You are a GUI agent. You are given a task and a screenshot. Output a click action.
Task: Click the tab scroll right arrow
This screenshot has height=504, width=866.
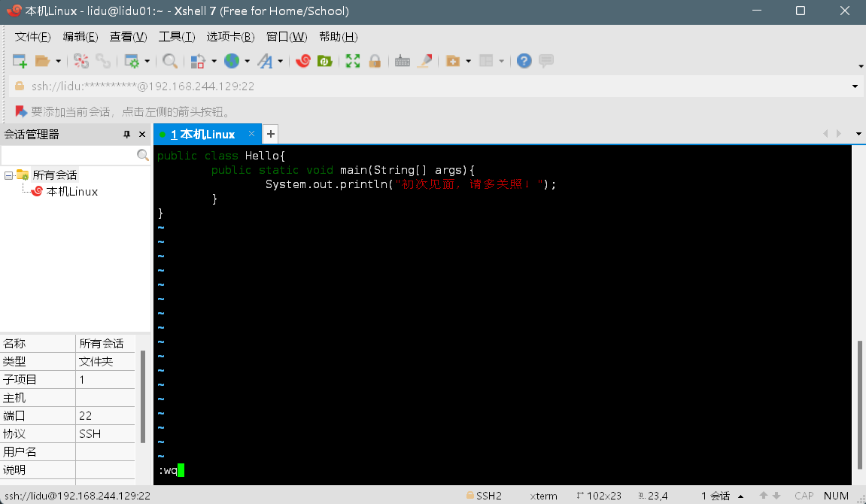pyautogui.click(x=839, y=134)
